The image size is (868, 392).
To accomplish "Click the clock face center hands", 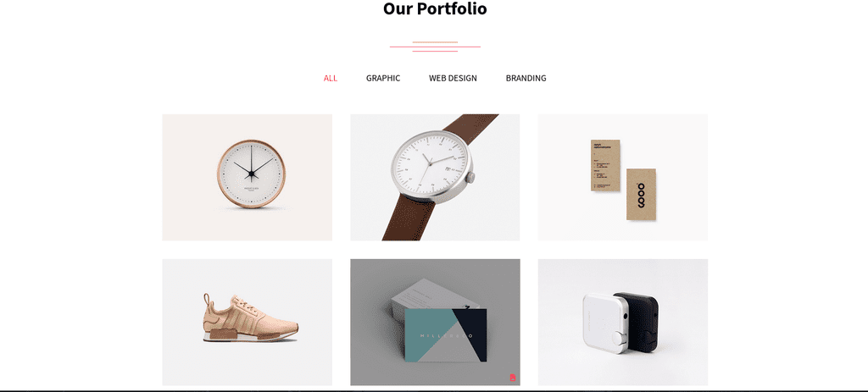I will pos(251,174).
